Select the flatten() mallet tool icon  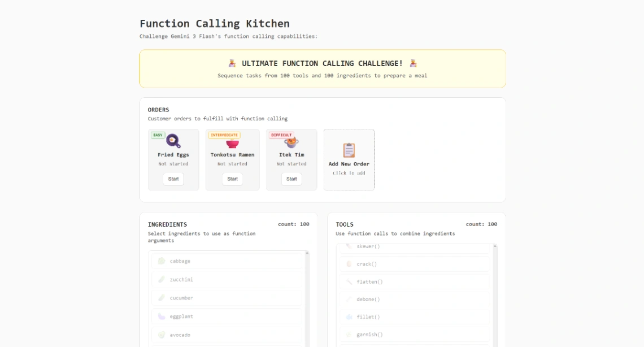tap(349, 281)
